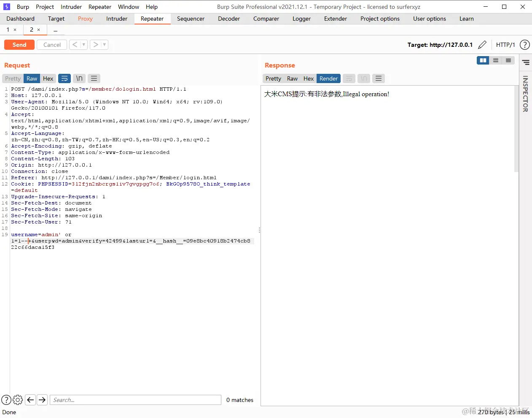Open Repeater help question mark icon
The height and width of the screenshot is (418, 532).
pos(525,45)
